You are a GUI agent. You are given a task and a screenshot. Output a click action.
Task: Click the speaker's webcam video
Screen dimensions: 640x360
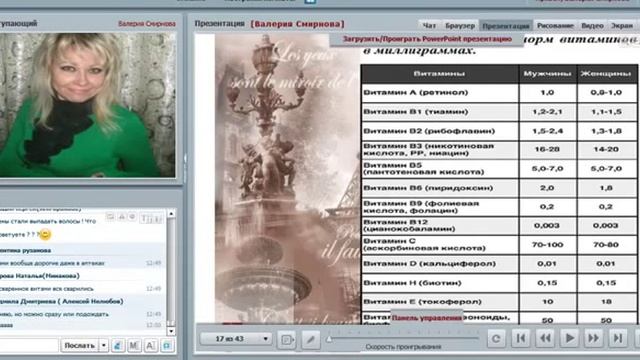click(x=87, y=105)
